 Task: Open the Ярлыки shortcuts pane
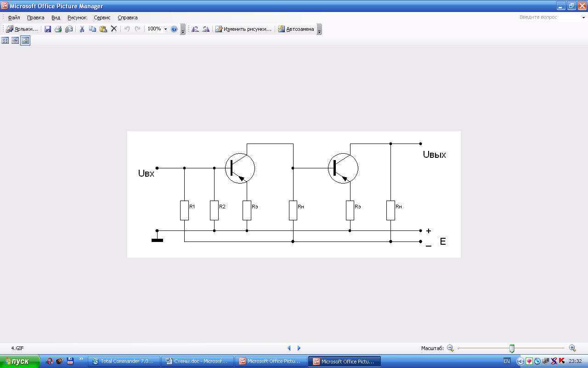point(22,29)
